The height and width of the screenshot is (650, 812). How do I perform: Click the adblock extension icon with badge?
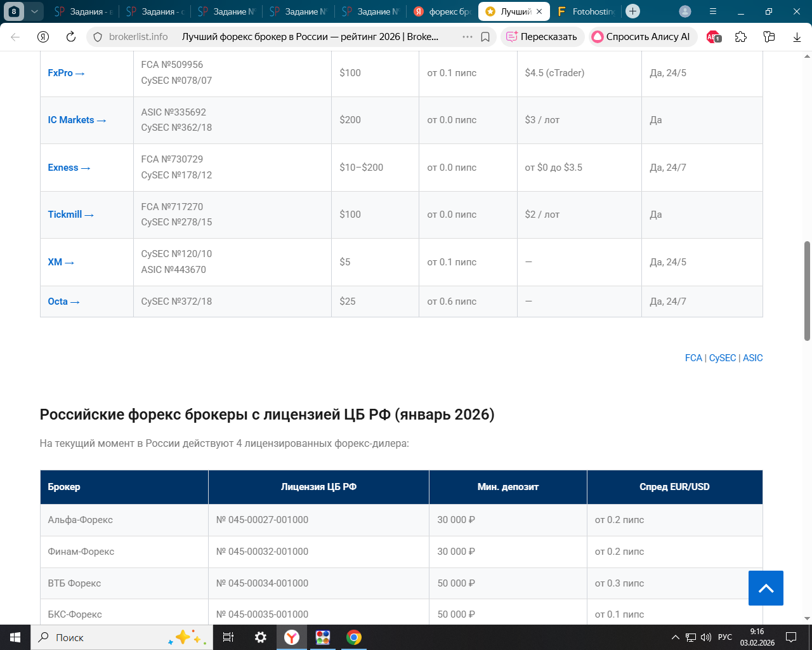coord(714,37)
